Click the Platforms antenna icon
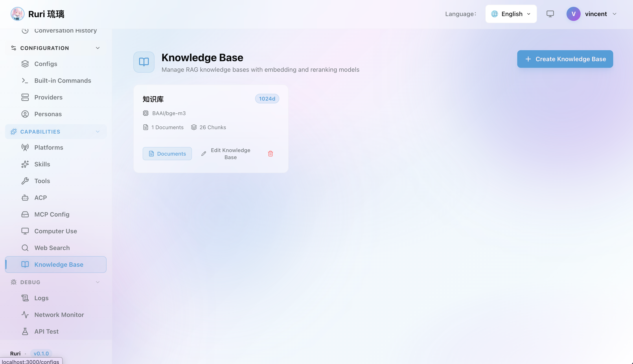Screen dimensions: 633x364 pyautogui.click(x=25, y=147)
